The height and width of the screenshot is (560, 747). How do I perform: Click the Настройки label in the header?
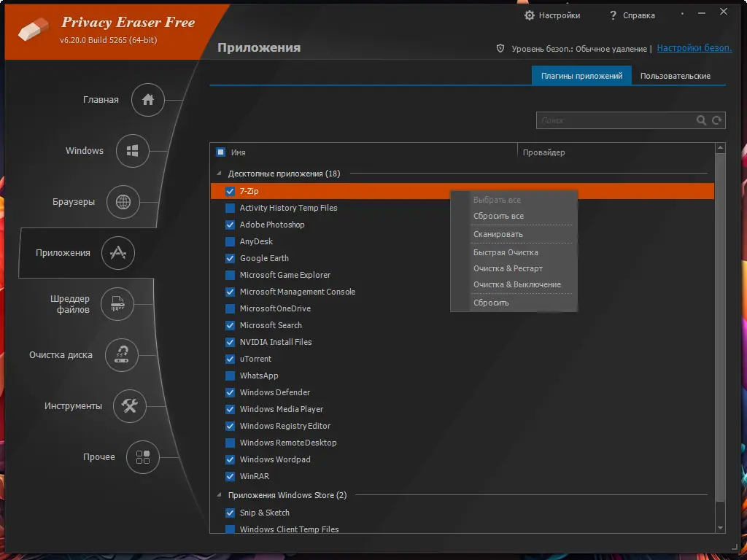[x=560, y=15]
